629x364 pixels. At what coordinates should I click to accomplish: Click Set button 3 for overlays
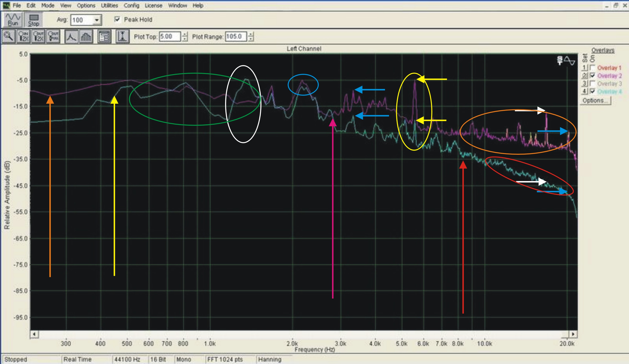click(585, 83)
